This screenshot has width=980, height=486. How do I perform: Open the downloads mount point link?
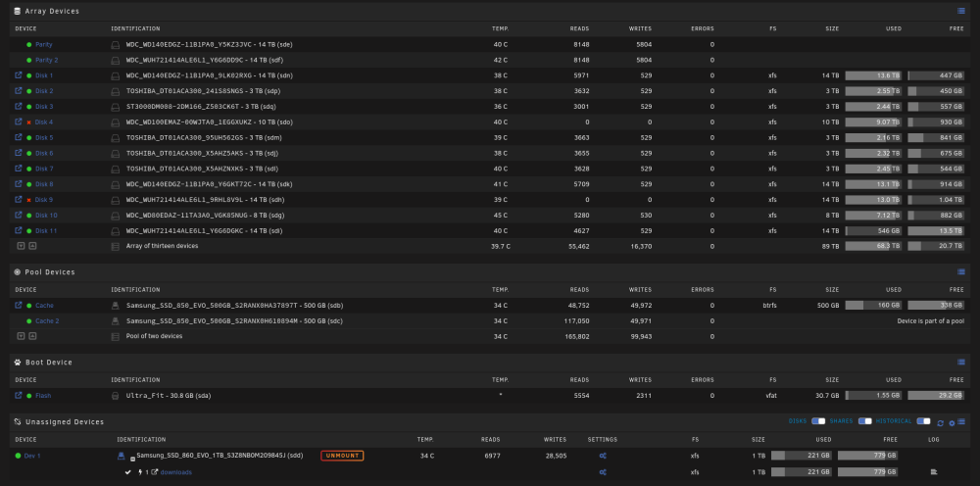[175, 472]
